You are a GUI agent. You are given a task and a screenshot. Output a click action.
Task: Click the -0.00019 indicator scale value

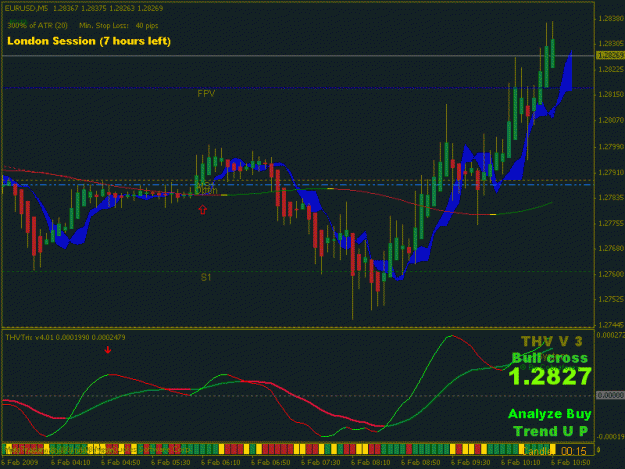click(x=610, y=437)
